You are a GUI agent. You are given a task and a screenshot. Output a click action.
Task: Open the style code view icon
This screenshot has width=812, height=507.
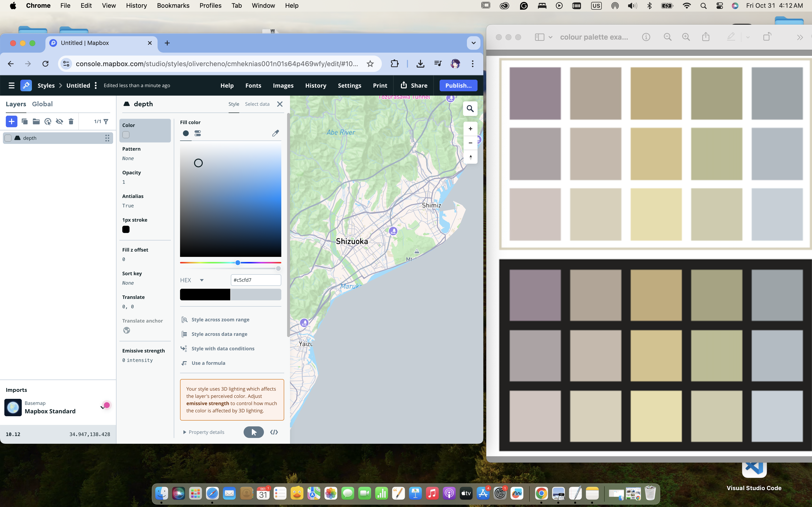click(x=274, y=432)
